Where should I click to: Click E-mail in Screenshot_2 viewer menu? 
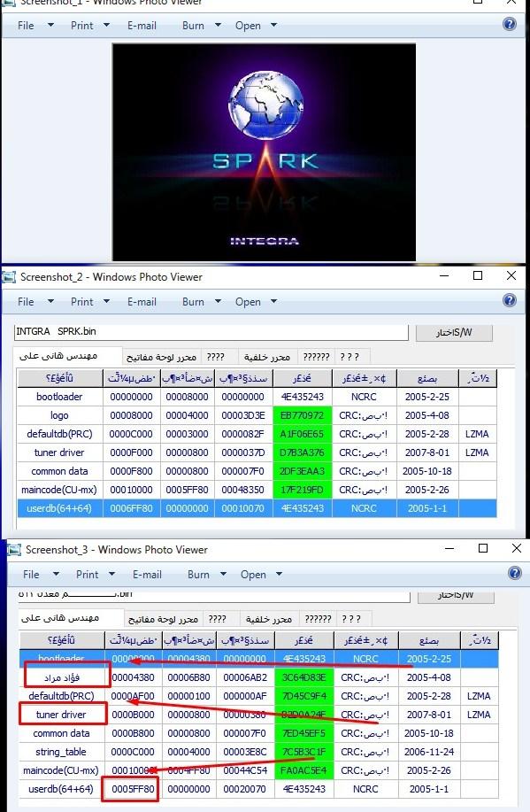click(142, 302)
